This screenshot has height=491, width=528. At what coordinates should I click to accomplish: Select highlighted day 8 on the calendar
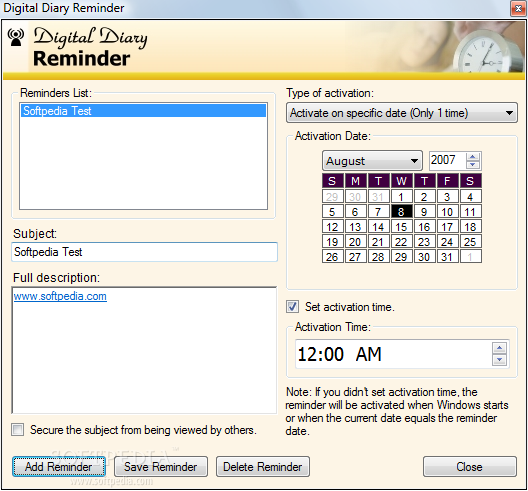pyautogui.click(x=401, y=211)
